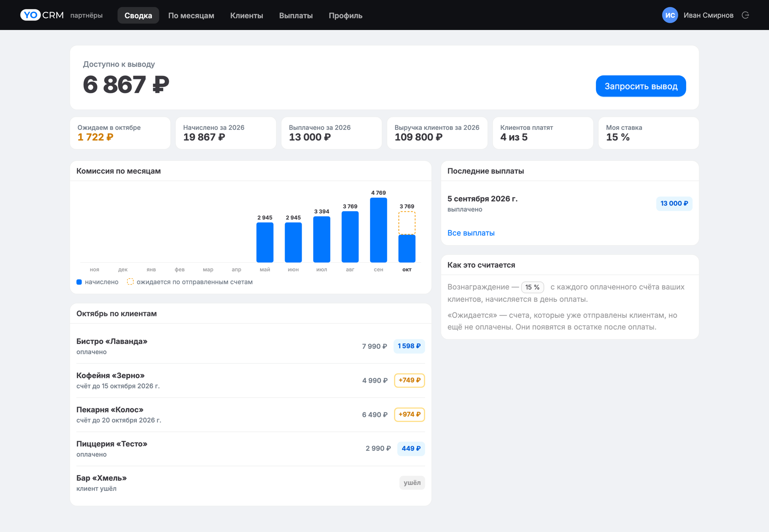Viewport: 769px width, 532px height.
Task: Click the Запросить вывод button
Action: [641, 86]
